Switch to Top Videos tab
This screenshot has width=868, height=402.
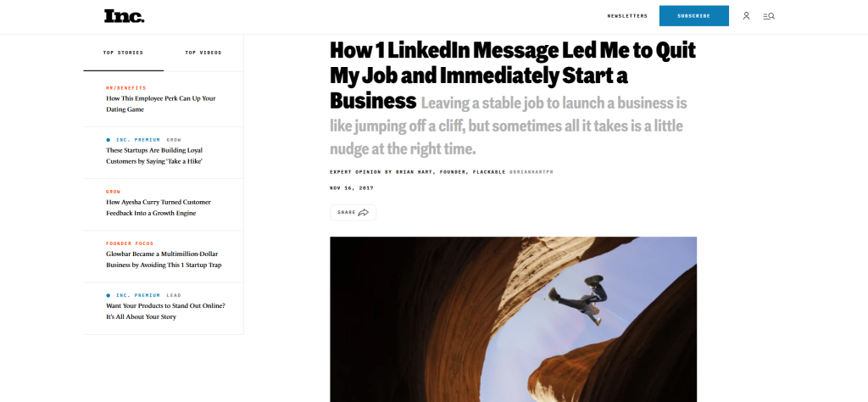tap(203, 53)
